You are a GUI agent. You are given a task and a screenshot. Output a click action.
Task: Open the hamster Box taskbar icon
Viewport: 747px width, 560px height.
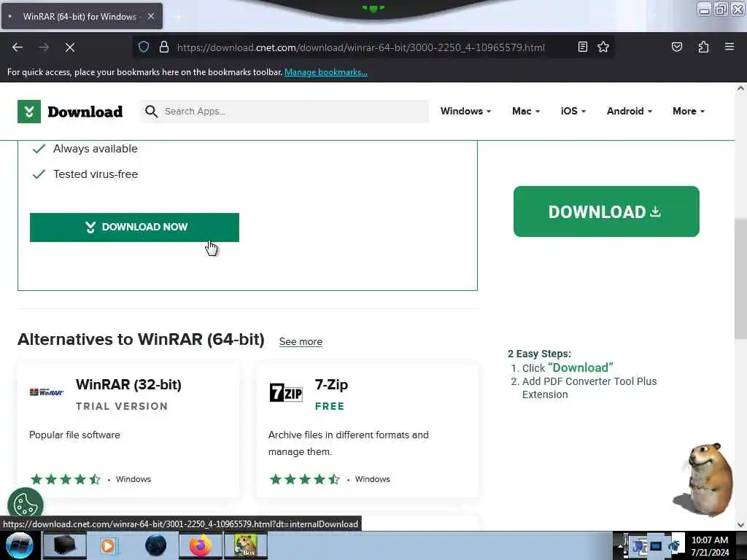(245, 545)
